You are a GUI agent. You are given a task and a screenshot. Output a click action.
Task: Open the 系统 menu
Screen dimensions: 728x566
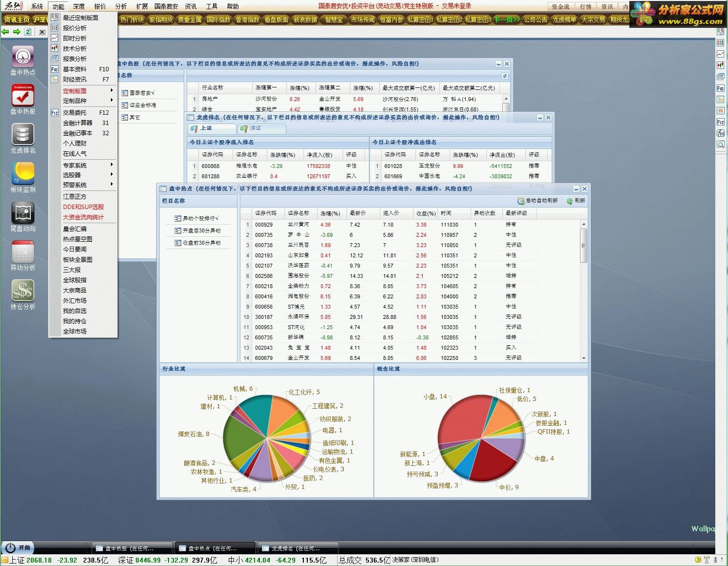(x=37, y=6)
